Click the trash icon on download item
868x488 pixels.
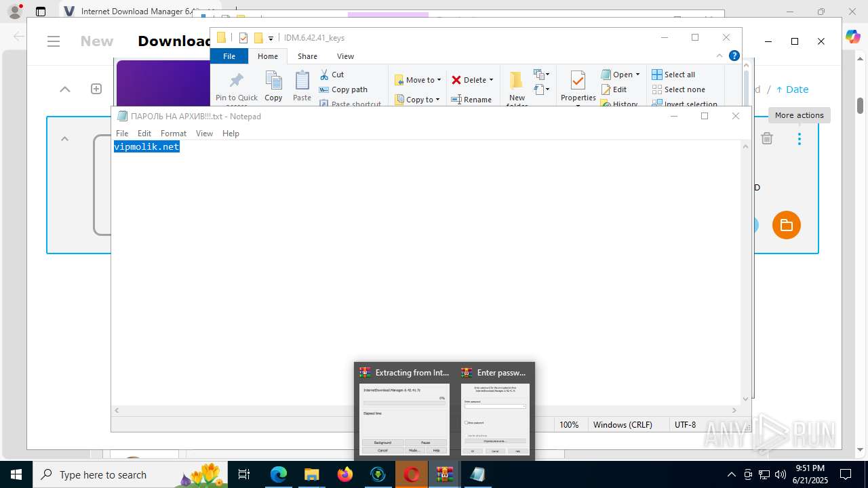pyautogui.click(x=767, y=138)
